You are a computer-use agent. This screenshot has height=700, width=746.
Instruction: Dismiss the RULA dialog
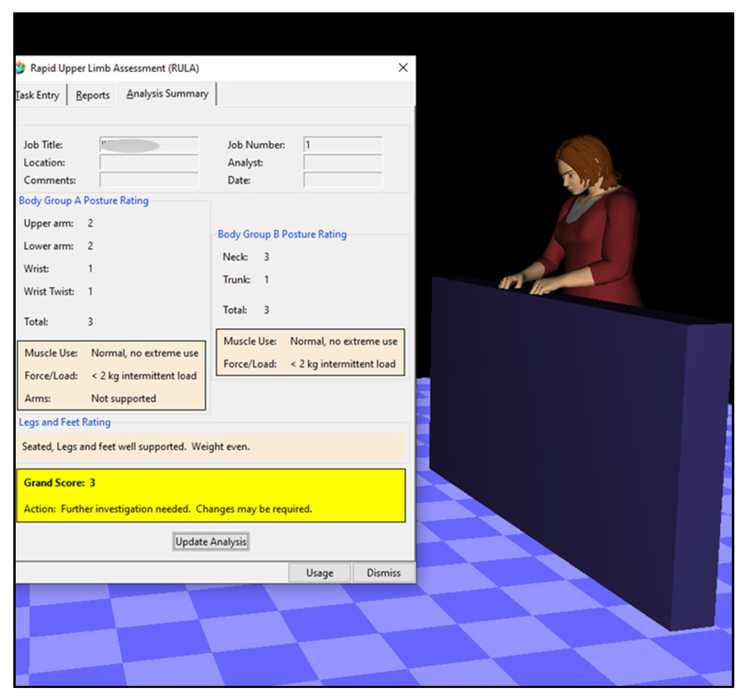pos(383,573)
